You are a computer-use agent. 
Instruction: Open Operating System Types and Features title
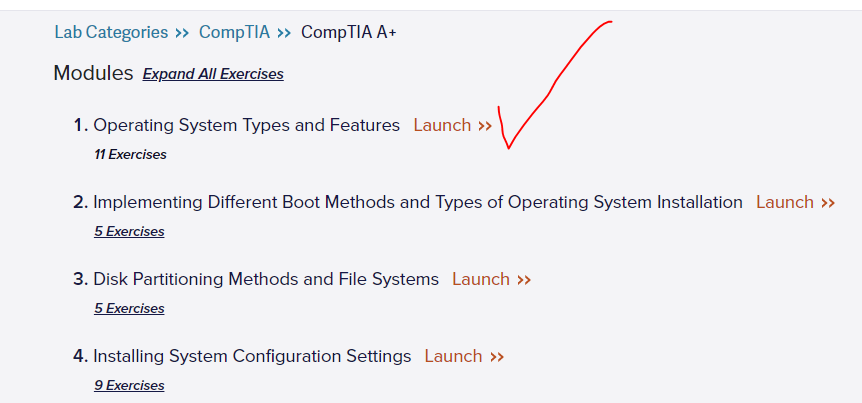pyautogui.click(x=246, y=125)
